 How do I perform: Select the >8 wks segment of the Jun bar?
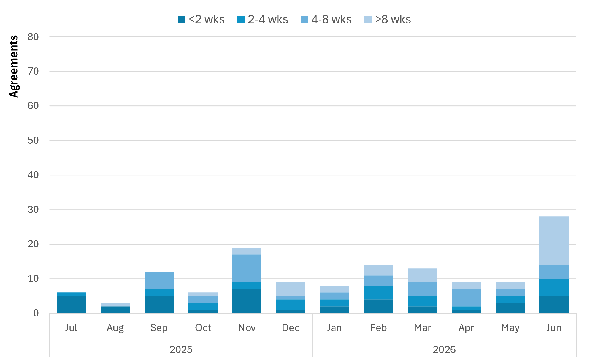point(554,241)
